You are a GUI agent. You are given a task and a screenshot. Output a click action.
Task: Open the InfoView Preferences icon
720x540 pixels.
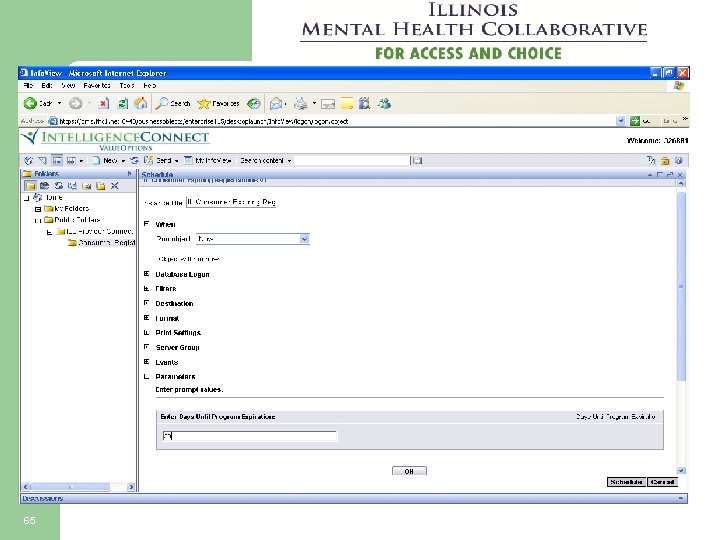pos(651,160)
